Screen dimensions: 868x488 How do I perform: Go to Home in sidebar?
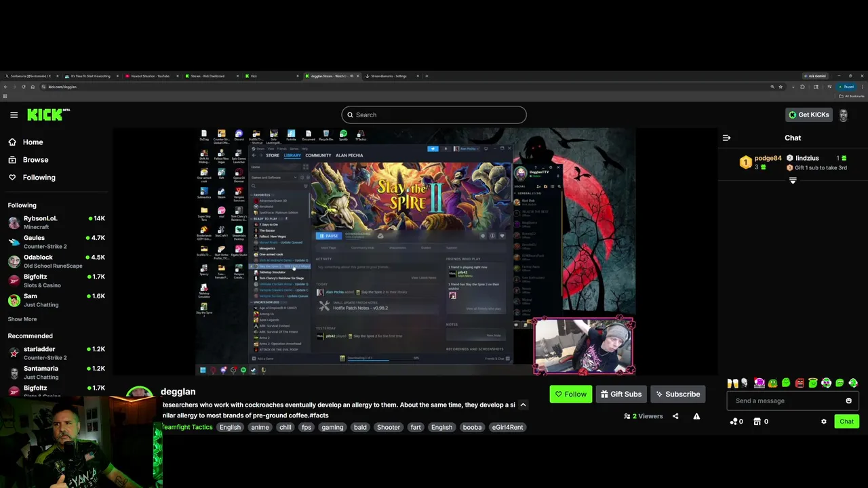(33, 142)
